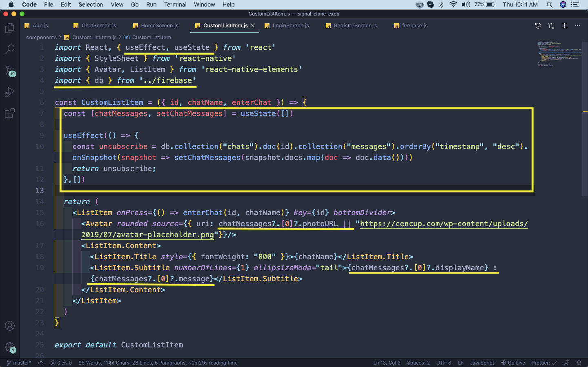588x367 pixels.
Task: Open the Selection menu
Action: point(91,4)
